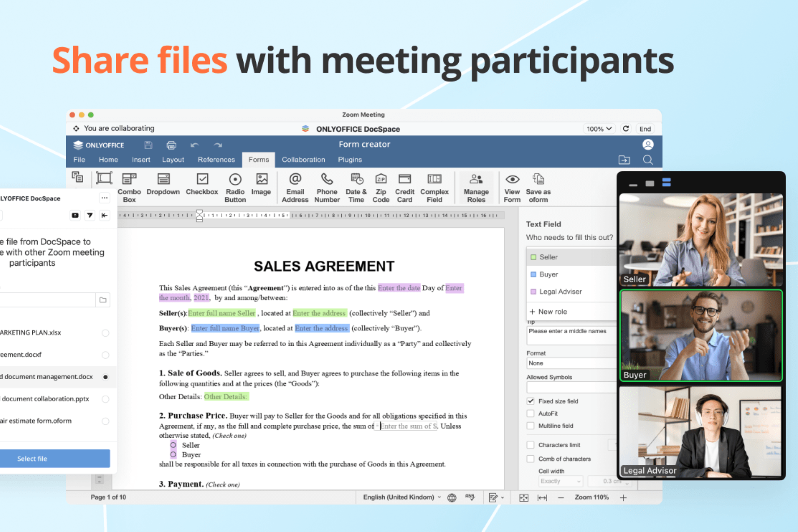Click the reload icon next to End
798x532 pixels.
tap(626, 129)
